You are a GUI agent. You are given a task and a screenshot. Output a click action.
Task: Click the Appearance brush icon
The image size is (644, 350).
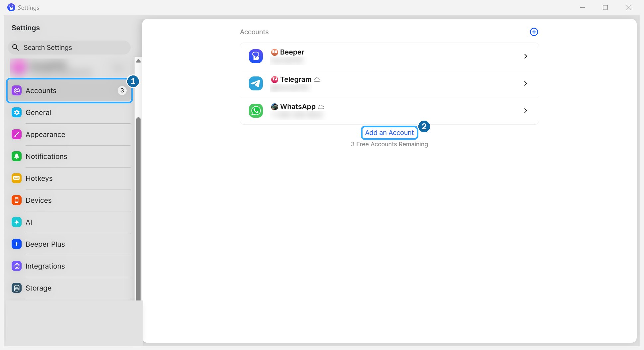click(17, 134)
